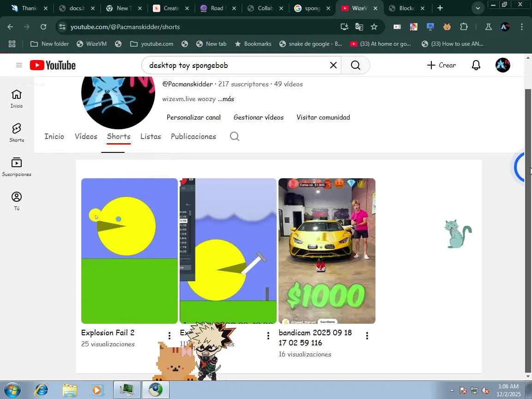The width and height of the screenshot is (532, 399).
Task: Open the Tú section in the sidebar
Action: tap(17, 201)
